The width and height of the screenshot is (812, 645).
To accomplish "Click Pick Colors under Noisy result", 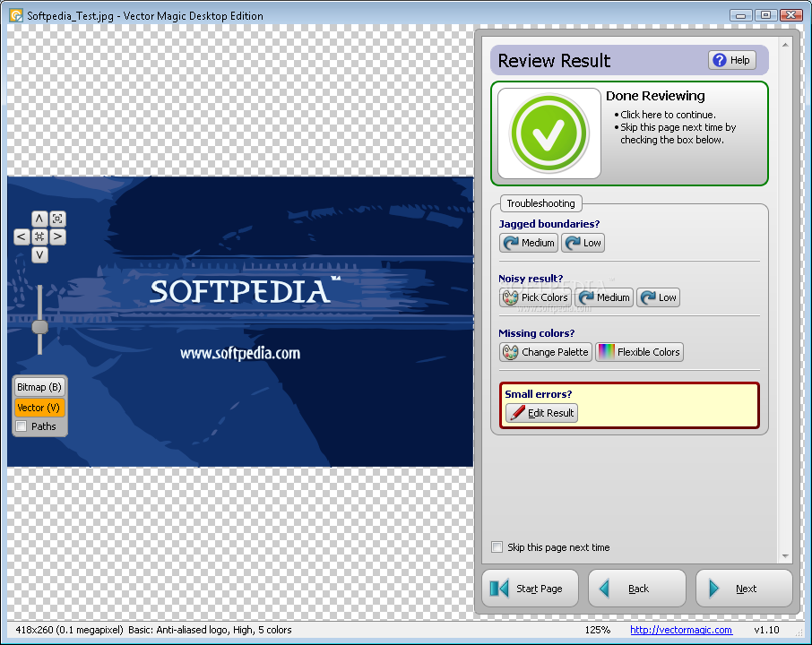I will click(535, 297).
